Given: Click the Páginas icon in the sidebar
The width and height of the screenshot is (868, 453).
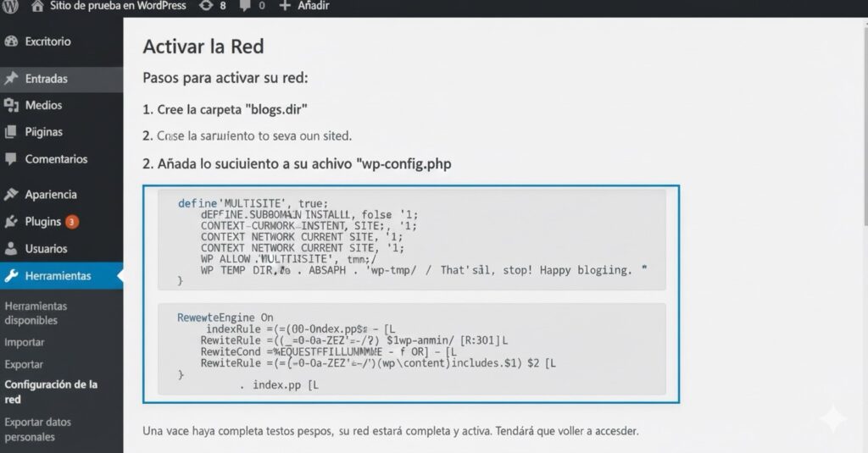Looking at the screenshot, I should tap(11, 132).
